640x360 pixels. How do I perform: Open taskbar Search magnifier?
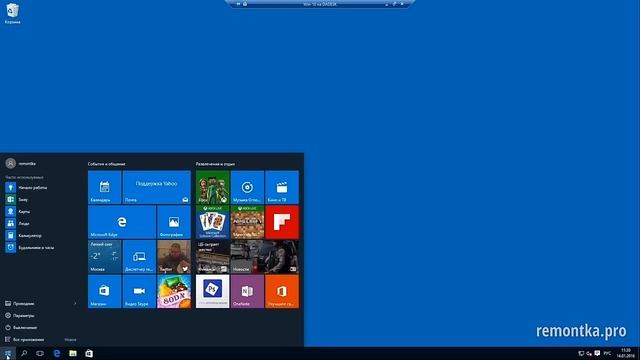pos(24,353)
